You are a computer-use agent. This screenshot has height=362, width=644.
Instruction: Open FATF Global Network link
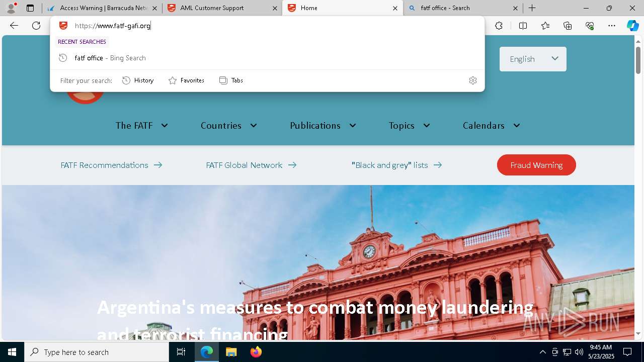pyautogui.click(x=252, y=165)
